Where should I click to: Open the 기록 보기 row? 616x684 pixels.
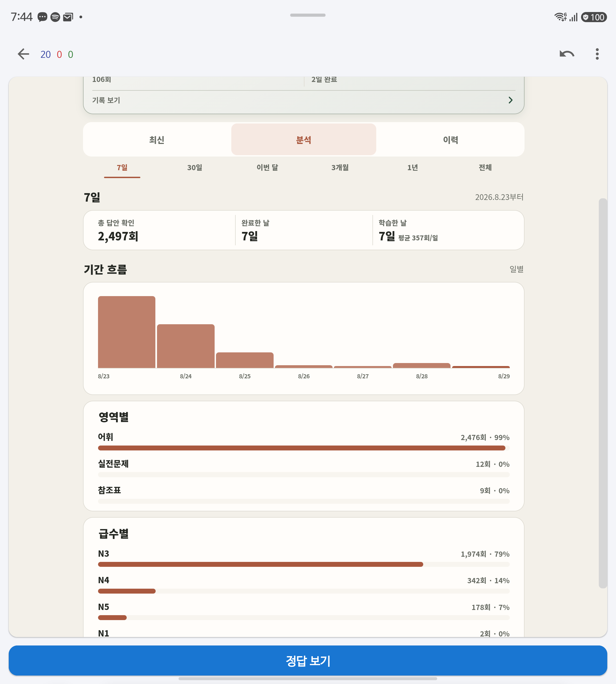point(304,100)
